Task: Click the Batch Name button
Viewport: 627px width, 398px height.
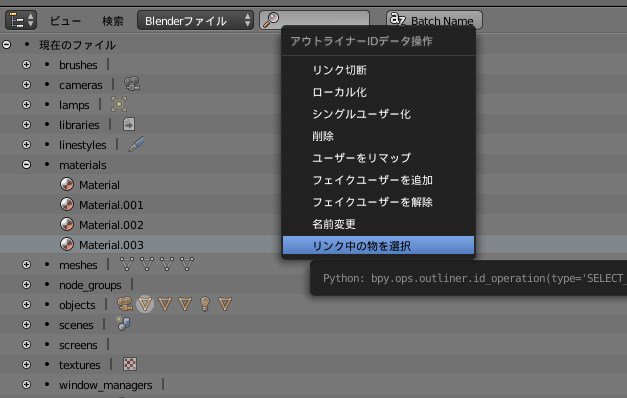Action: point(434,20)
